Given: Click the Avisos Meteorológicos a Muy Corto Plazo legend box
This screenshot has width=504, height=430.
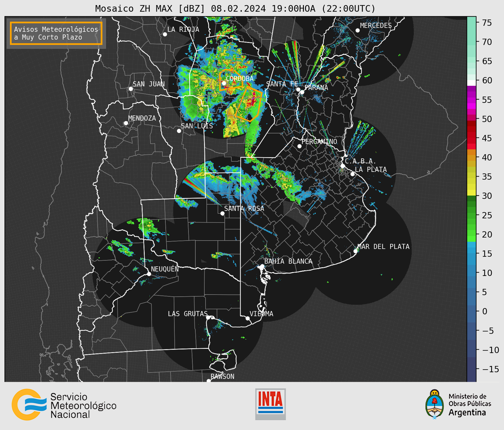Looking at the screenshot, I should click(56, 33).
